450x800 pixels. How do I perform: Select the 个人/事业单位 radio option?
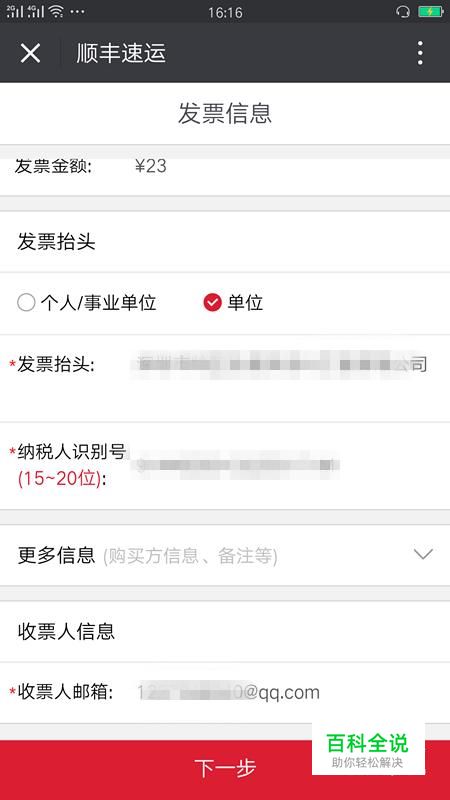pos(26,303)
